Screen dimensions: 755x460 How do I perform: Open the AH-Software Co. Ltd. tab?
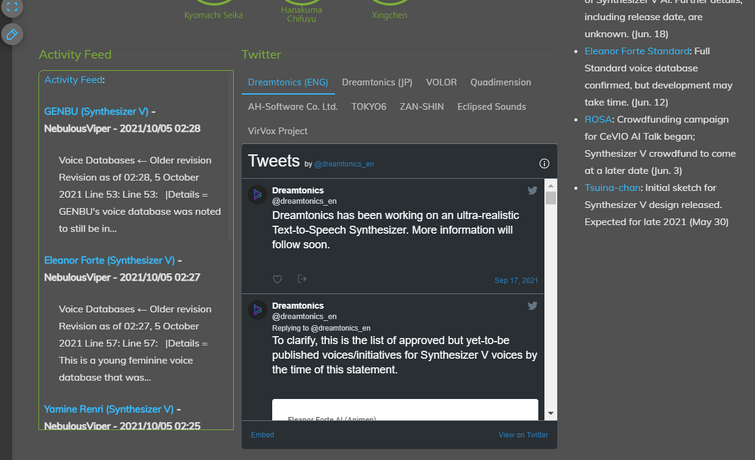293,106
